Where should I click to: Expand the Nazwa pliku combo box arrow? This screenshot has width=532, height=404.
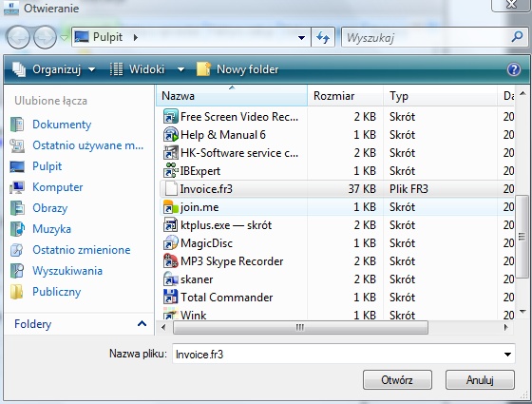507,355
